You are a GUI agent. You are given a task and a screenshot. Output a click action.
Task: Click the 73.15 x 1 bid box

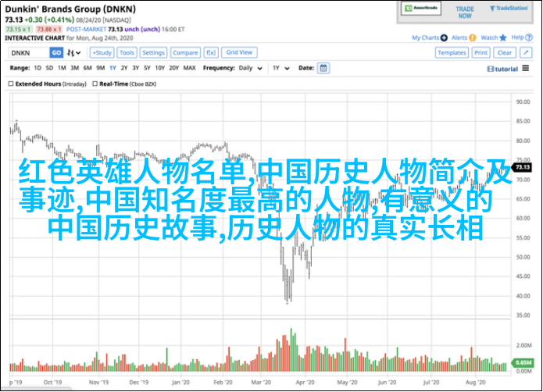[x=19, y=30]
